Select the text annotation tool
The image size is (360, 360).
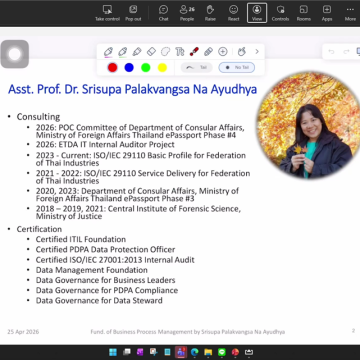[180, 52]
